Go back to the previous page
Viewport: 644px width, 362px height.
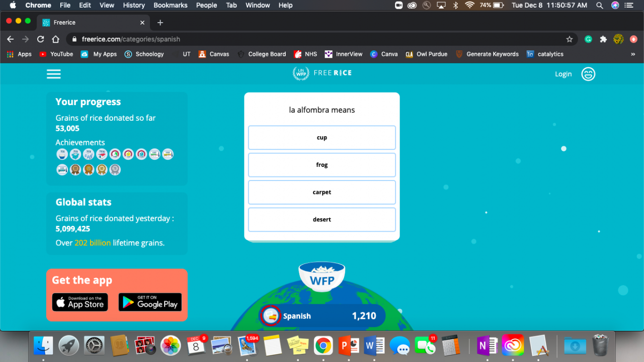(x=11, y=39)
